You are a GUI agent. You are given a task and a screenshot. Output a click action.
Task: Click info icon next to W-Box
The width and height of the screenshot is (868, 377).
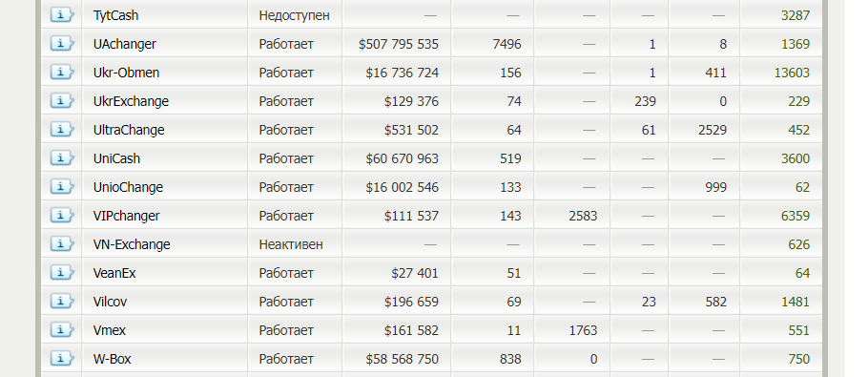point(62,359)
